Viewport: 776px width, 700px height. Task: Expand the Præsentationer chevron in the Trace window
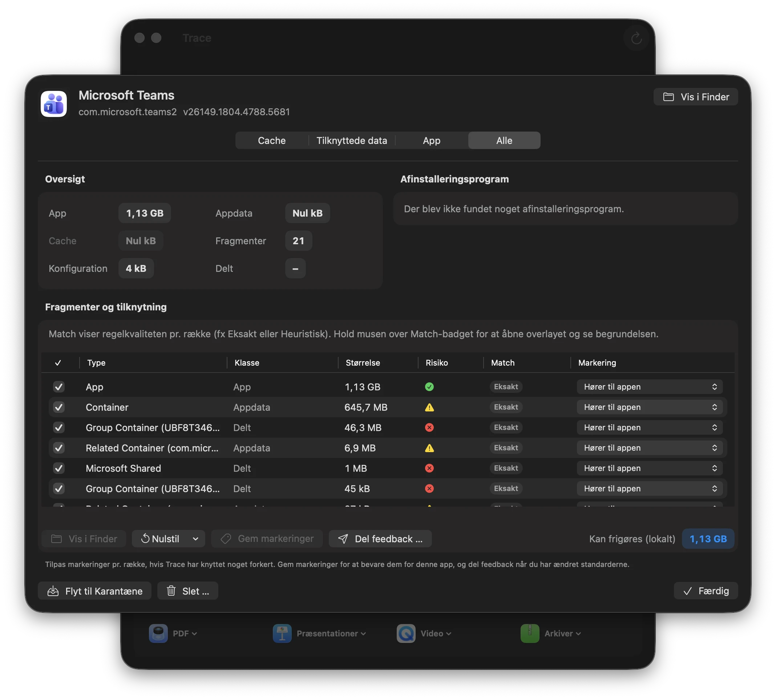363,633
